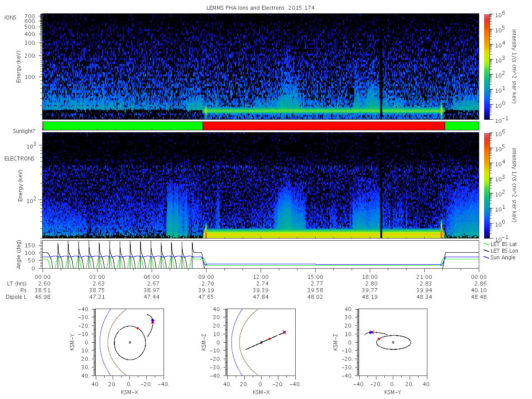Image resolution: width=532 pixels, height=399 pixels.
Task: Click the IONS panel label
Action: (x=11, y=17)
